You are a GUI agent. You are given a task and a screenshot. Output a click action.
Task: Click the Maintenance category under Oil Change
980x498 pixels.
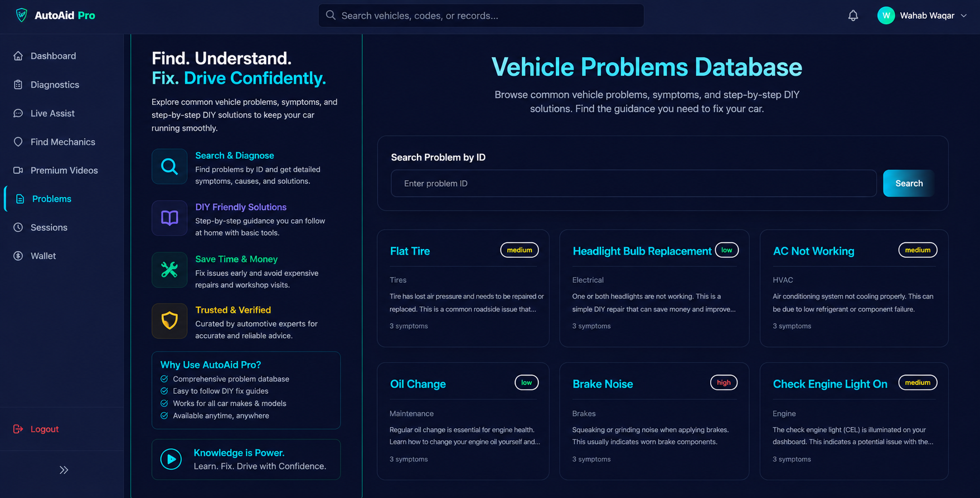[411, 413]
